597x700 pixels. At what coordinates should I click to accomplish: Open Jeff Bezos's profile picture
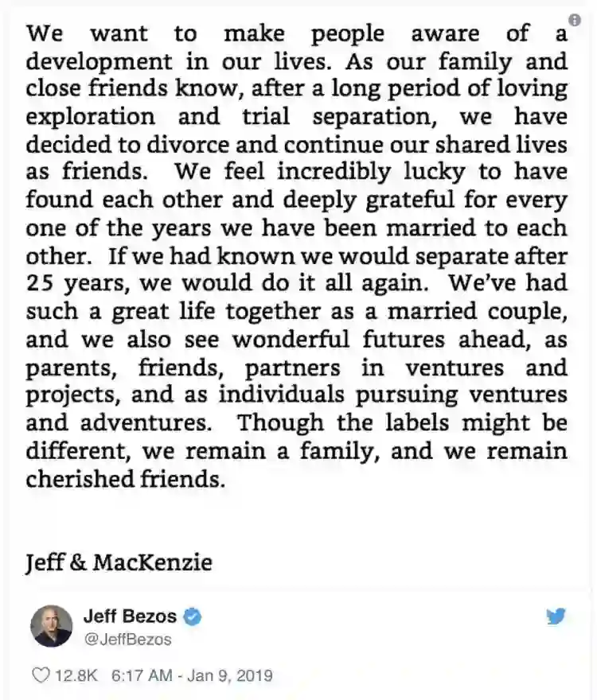52,625
